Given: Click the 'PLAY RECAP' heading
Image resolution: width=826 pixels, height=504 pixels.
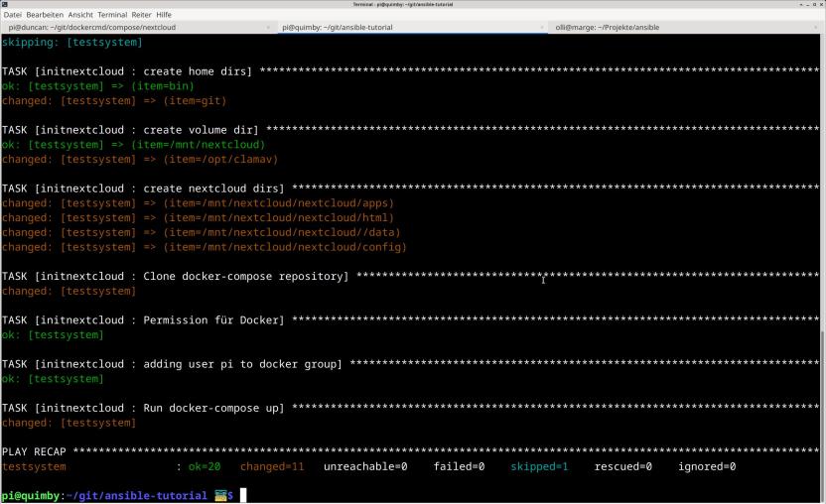Looking at the screenshot, I should coord(34,451).
